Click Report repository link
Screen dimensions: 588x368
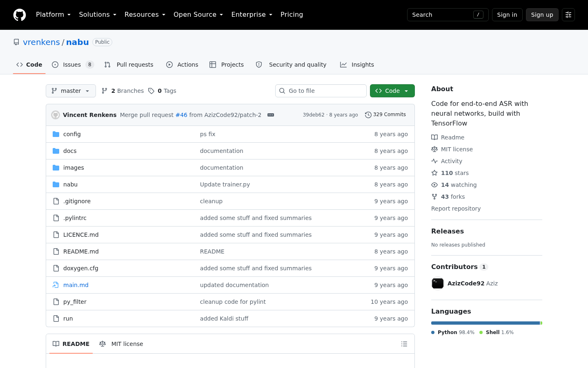click(456, 209)
